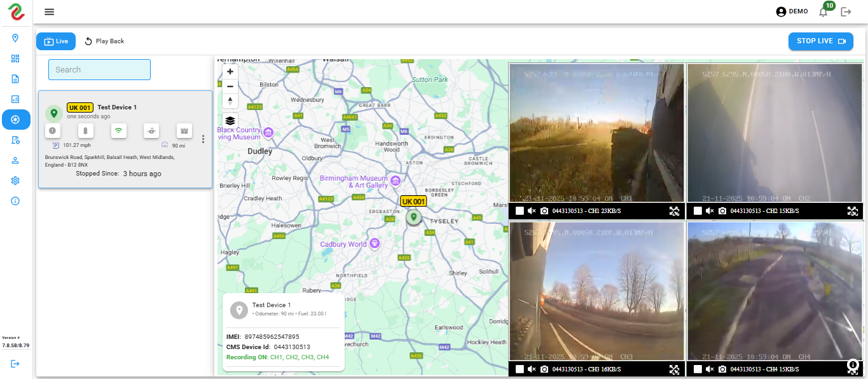
Task: Take a snapshot of the CH1 feed
Action: pos(544,211)
